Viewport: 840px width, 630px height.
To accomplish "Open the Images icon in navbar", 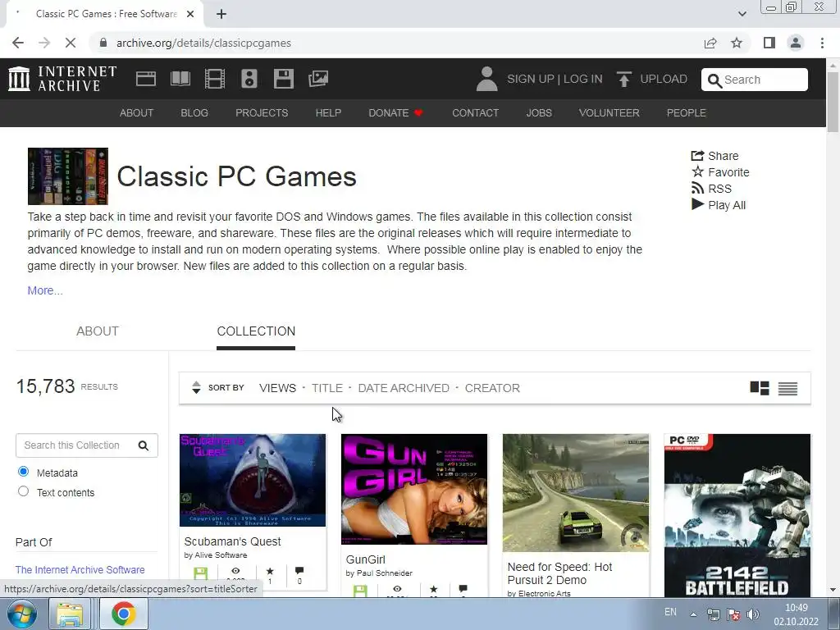I will pos(318,79).
